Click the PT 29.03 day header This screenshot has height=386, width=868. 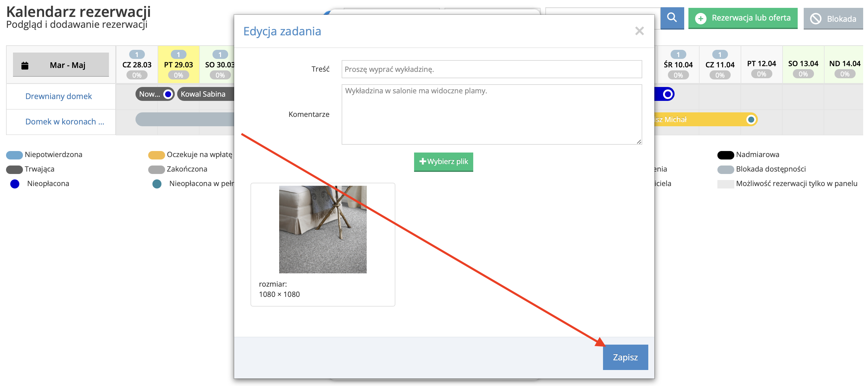tap(179, 65)
